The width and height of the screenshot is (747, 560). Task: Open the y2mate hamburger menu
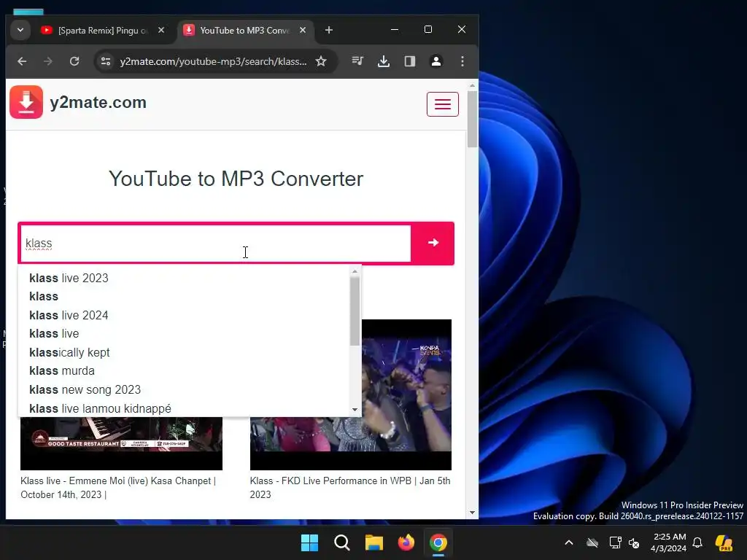click(443, 104)
